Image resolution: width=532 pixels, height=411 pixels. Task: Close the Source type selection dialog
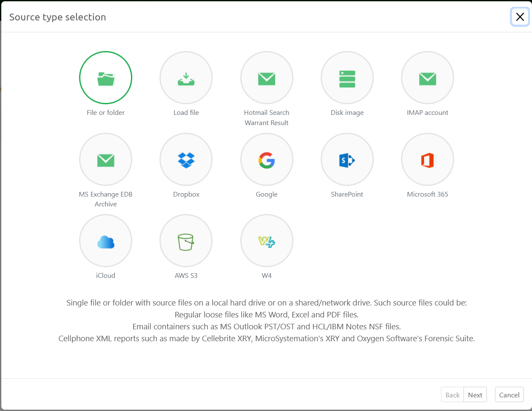click(520, 17)
